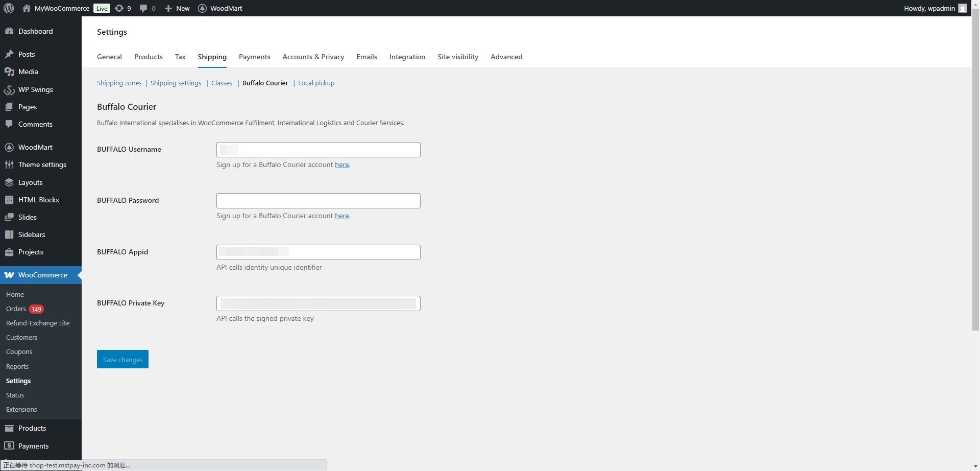Open Coupons submenu item
Screen dimensions: 980x471
click(x=19, y=351)
